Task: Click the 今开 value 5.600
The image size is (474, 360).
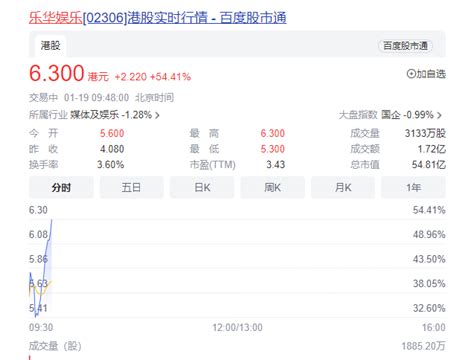Action: point(112,133)
